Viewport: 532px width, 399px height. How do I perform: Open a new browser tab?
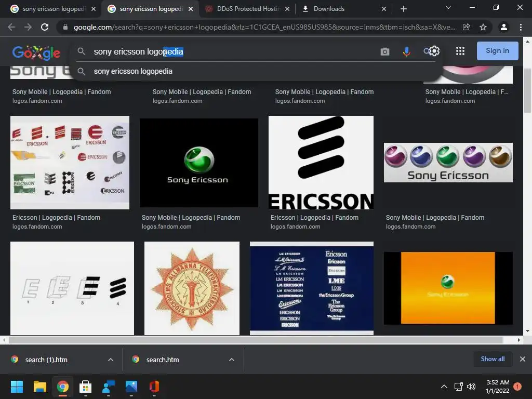[x=403, y=9]
